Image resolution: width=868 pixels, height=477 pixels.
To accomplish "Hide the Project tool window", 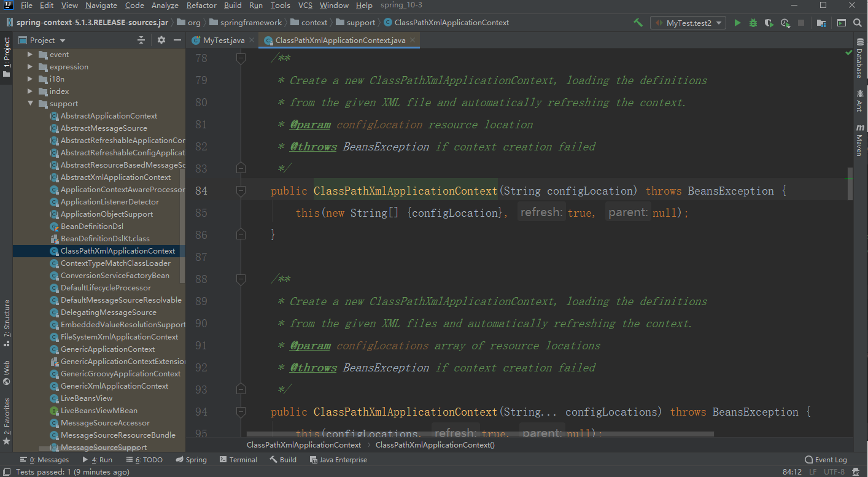I will pos(177,40).
